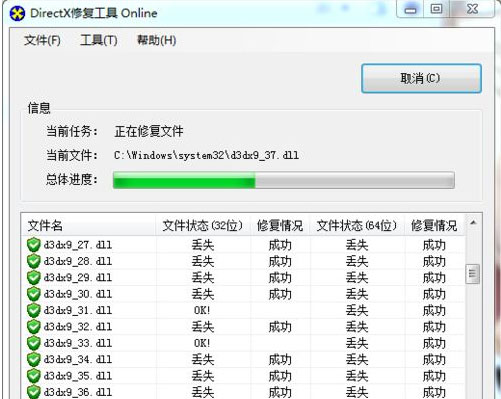Click the last 修复情况 column header
Viewport: 501px width, 399px height.
(x=434, y=226)
